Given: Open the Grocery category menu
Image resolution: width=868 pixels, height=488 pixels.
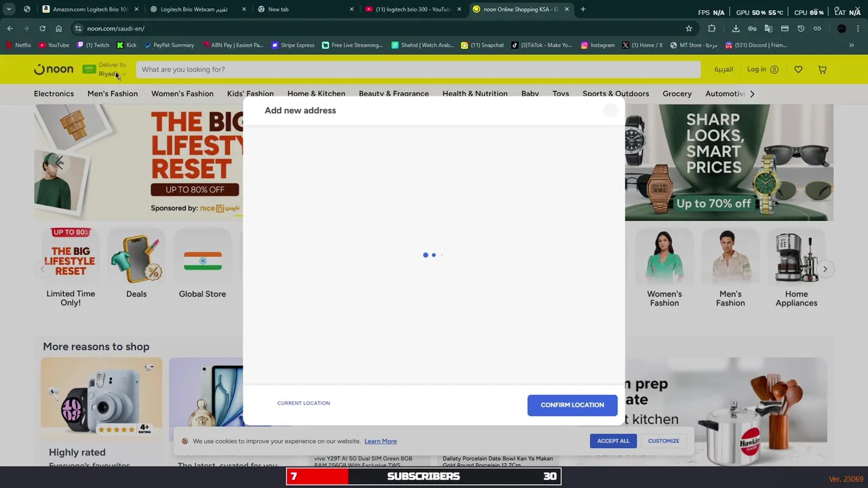Looking at the screenshot, I should 677,94.
